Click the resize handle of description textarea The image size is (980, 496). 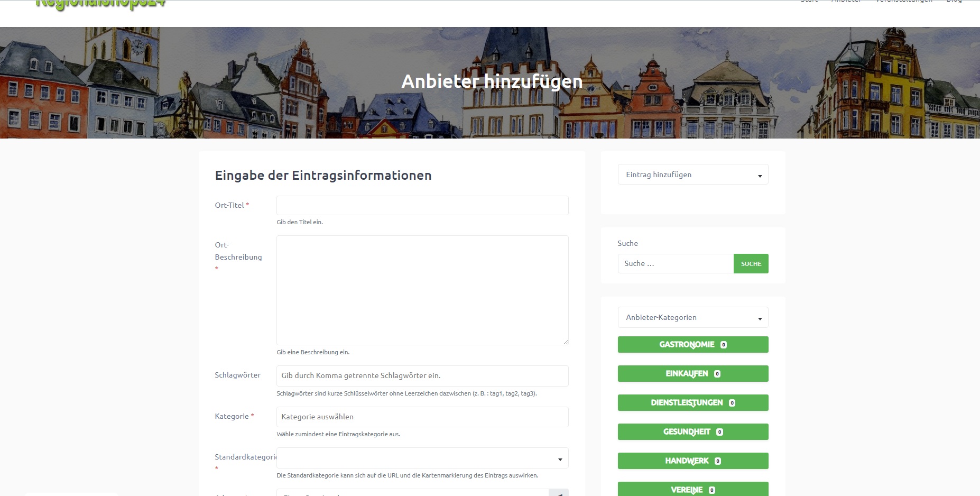point(565,342)
